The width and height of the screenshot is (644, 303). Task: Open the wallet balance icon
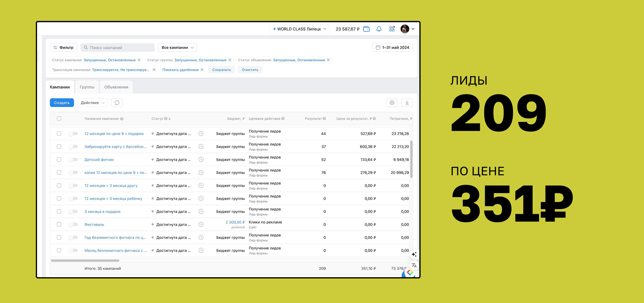click(x=366, y=29)
